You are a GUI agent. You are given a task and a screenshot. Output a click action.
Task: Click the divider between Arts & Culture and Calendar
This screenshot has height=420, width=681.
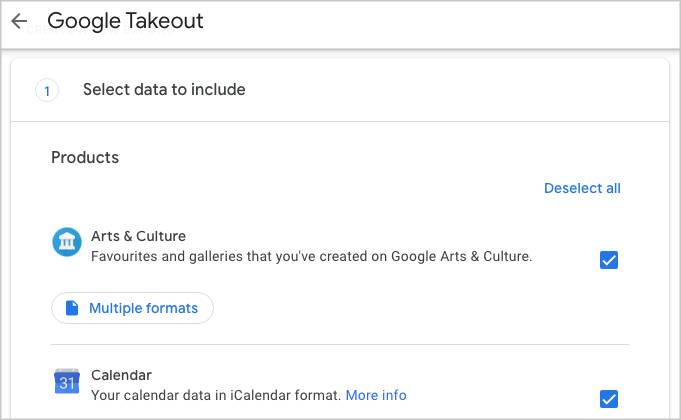point(340,345)
